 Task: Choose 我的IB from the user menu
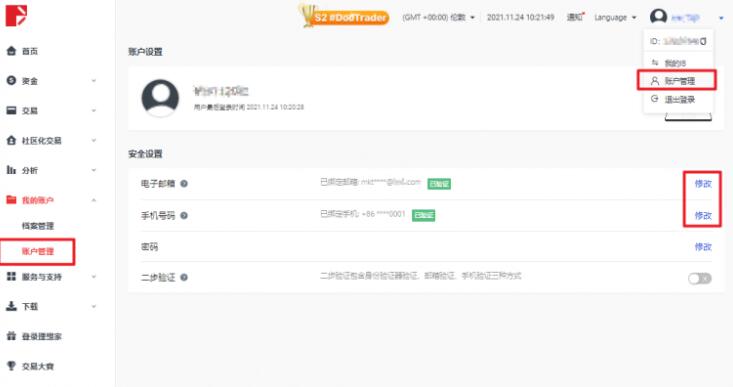(675, 63)
